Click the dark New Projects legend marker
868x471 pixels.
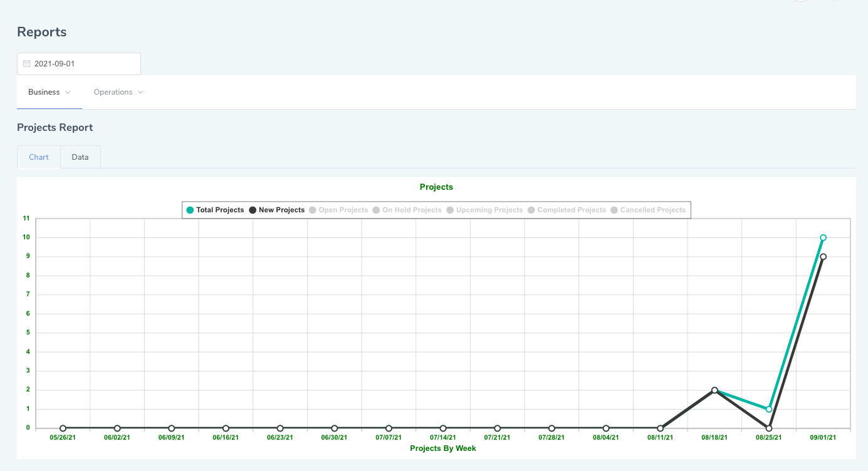[x=253, y=210]
